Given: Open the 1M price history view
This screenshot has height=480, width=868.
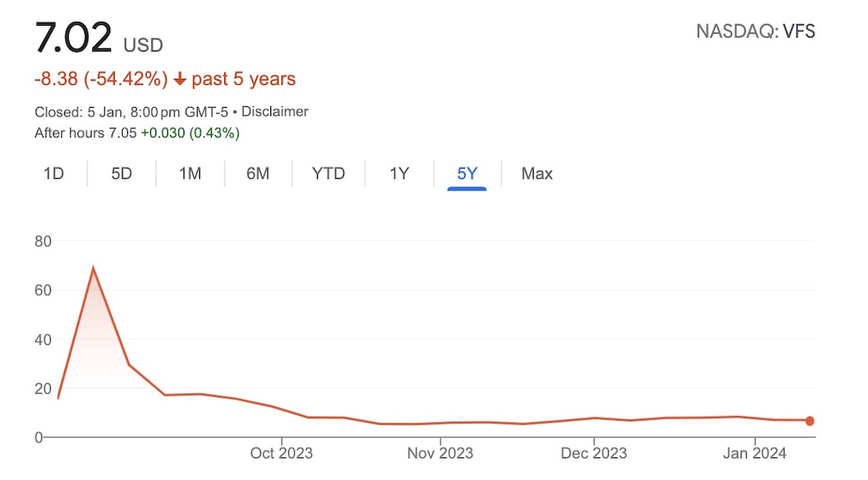Looking at the screenshot, I should [189, 173].
